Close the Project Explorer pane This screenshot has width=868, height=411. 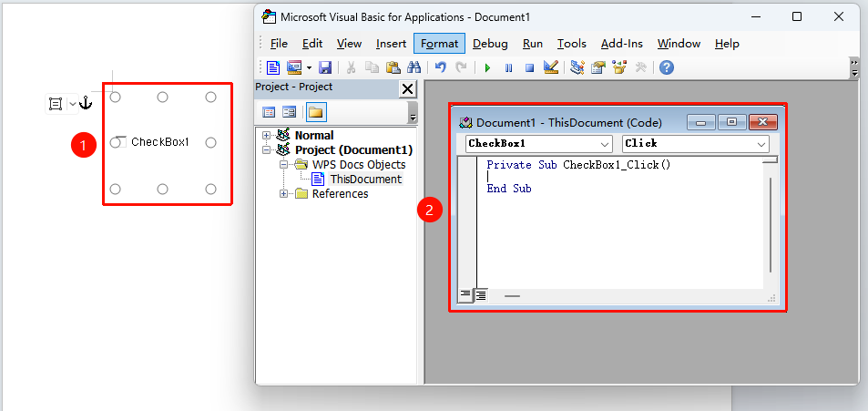407,88
